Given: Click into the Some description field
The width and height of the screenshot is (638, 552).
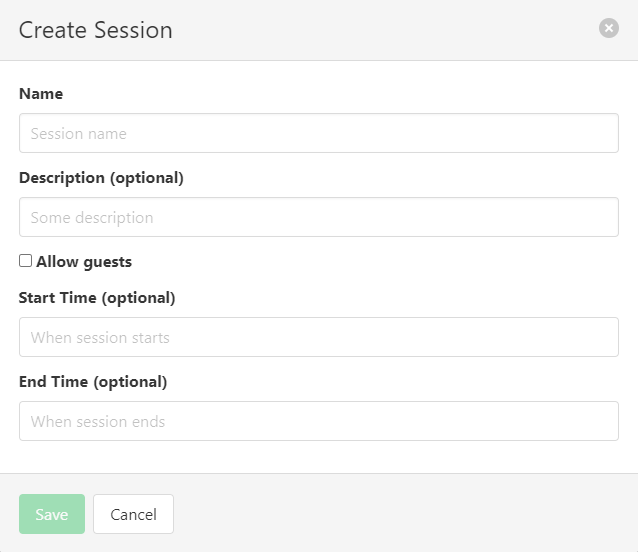Looking at the screenshot, I should coord(318,217).
